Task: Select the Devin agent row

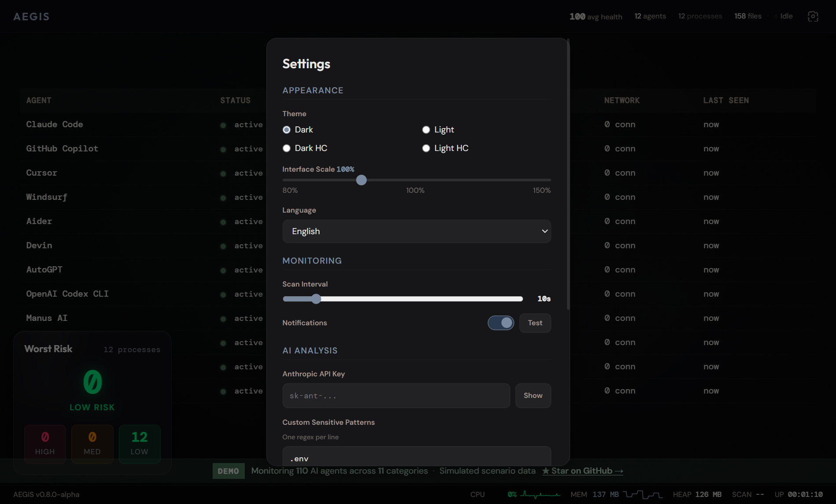Action: pos(143,246)
